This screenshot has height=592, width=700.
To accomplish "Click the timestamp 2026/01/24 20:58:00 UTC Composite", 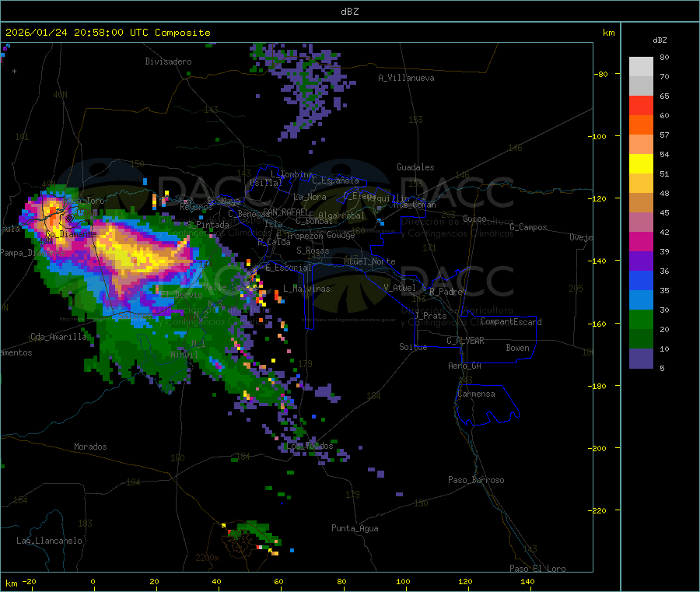I will pyautogui.click(x=107, y=33).
